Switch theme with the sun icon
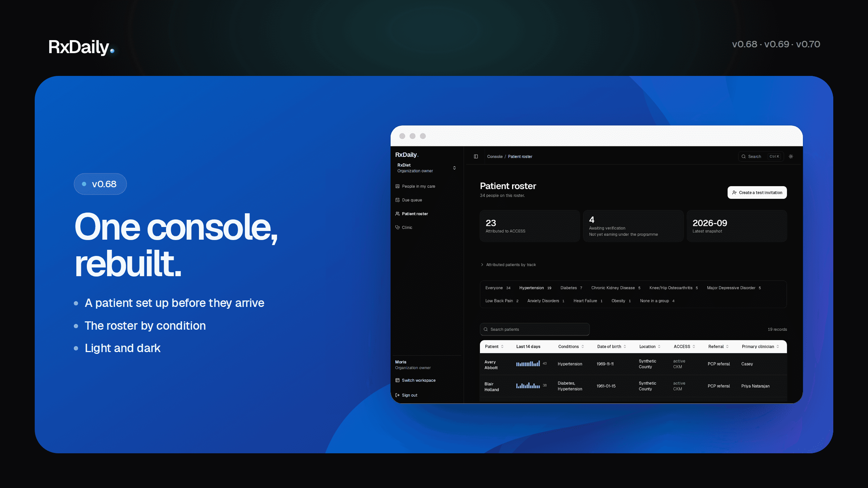Image resolution: width=868 pixels, height=488 pixels. coord(791,157)
